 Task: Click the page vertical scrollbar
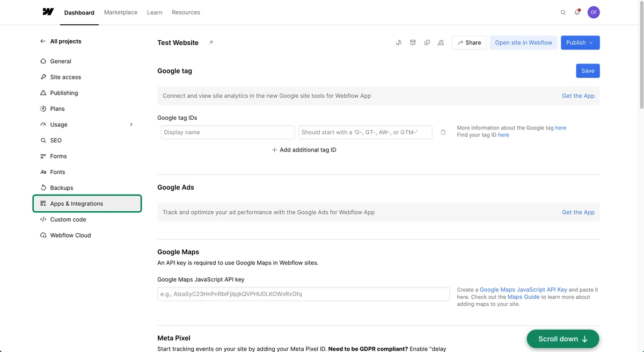[x=640, y=55]
